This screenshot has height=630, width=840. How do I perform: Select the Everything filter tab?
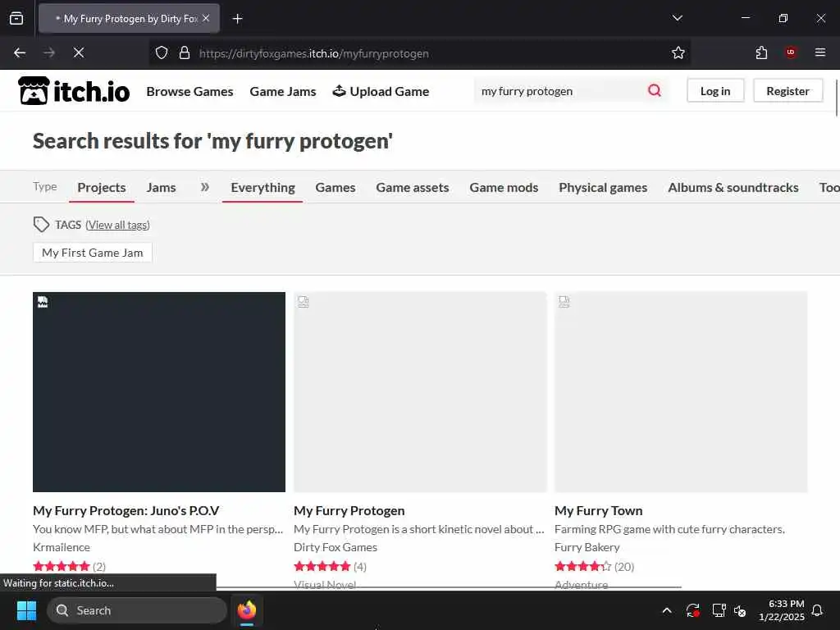pyautogui.click(x=262, y=188)
